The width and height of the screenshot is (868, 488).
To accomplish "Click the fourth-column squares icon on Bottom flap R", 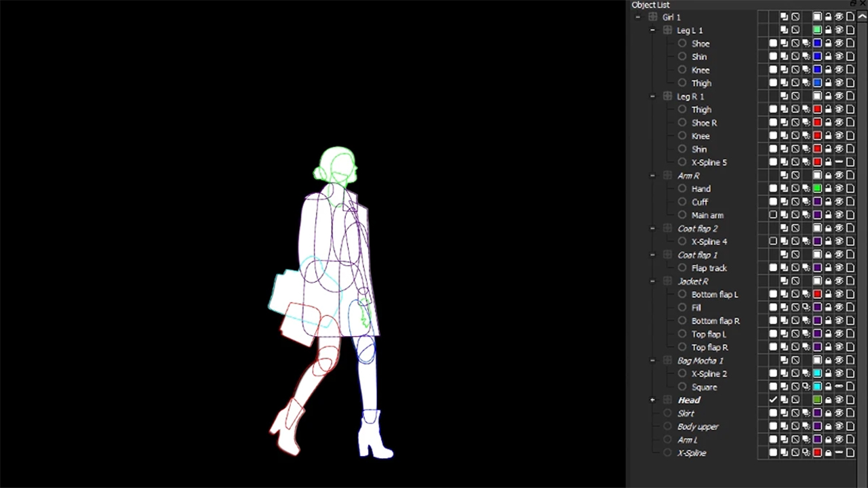I will click(x=806, y=321).
